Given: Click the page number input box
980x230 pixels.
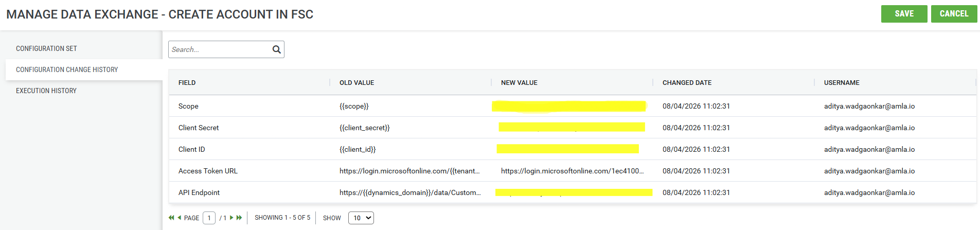Looking at the screenshot, I should tap(209, 218).
